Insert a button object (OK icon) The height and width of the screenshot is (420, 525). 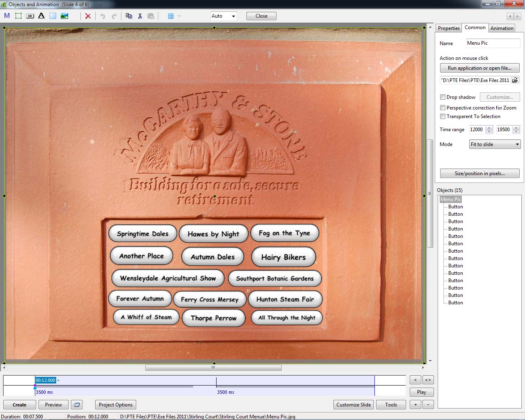30,16
